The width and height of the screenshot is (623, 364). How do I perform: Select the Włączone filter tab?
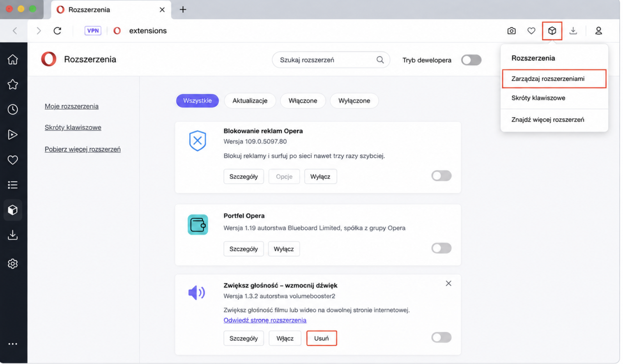[303, 101]
